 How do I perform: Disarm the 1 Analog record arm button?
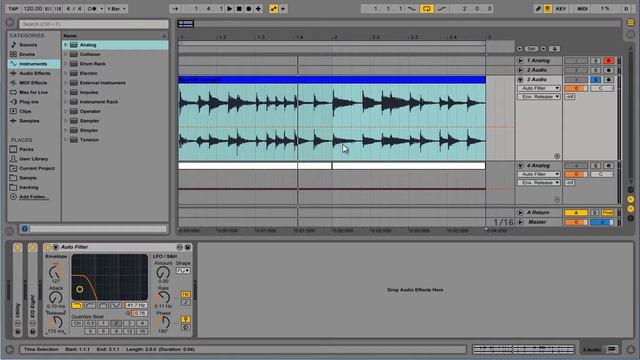point(609,61)
